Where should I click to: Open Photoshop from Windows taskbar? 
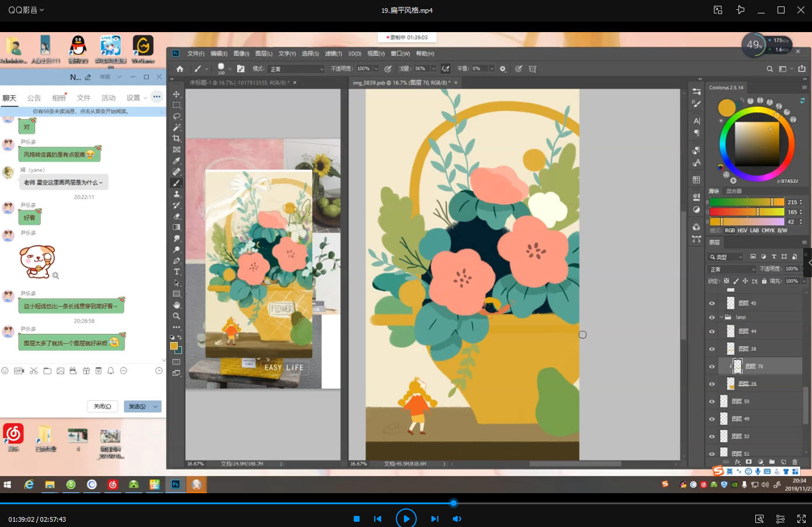click(x=175, y=484)
